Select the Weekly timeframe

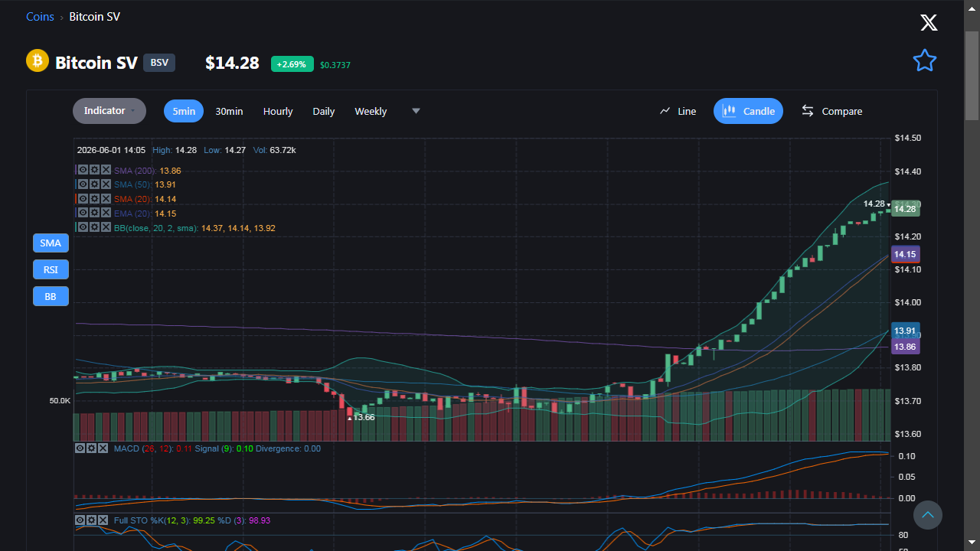click(371, 111)
